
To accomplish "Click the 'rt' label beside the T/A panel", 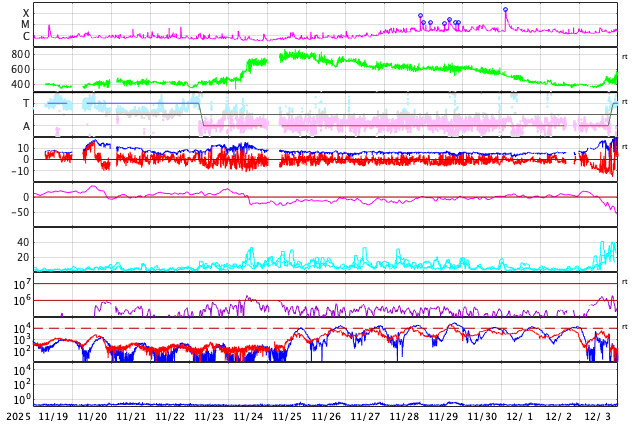I will click(624, 102).
